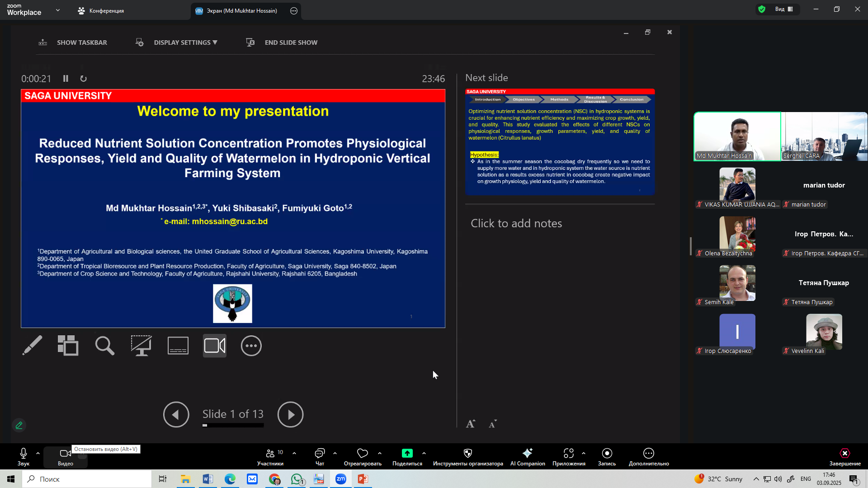868x488 pixels.
Task: Click END SLIDE SHOW
Action: 291,42
